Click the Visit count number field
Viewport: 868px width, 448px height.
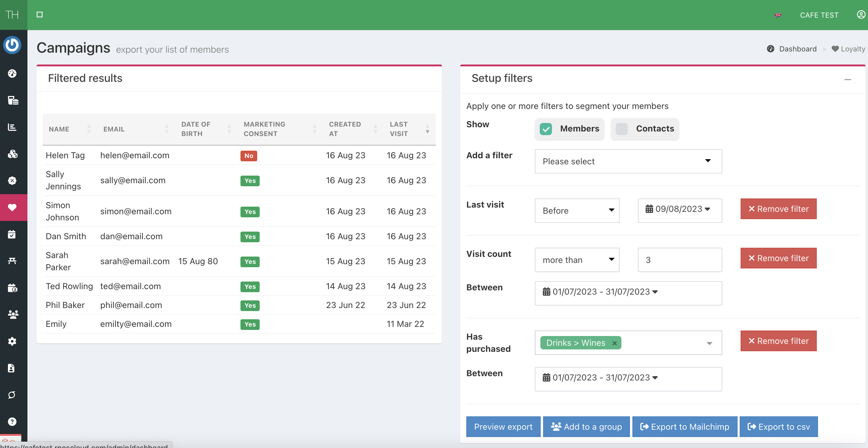click(x=679, y=260)
